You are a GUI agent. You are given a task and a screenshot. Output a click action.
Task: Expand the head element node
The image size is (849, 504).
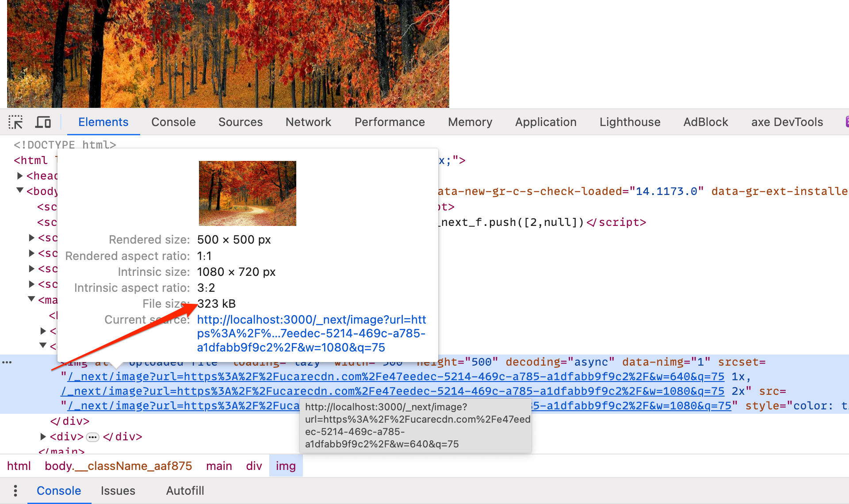tap(20, 176)
